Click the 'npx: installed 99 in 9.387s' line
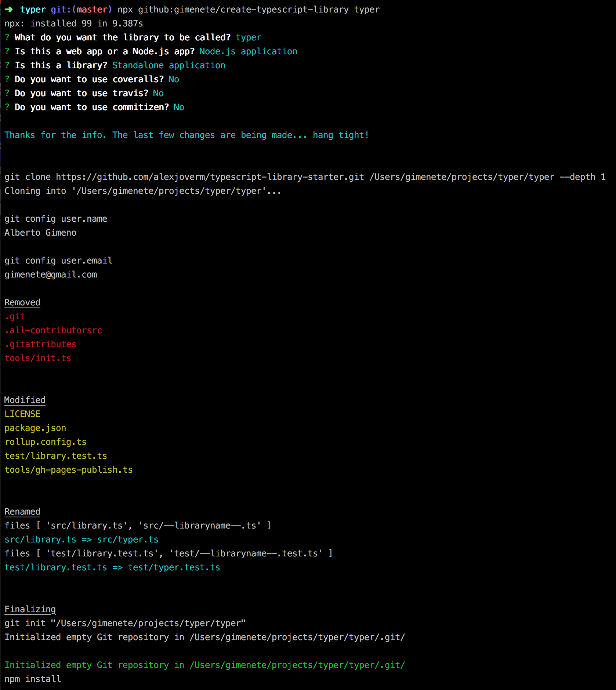Viewport: 616px width, 690px height. coord(74,23)
